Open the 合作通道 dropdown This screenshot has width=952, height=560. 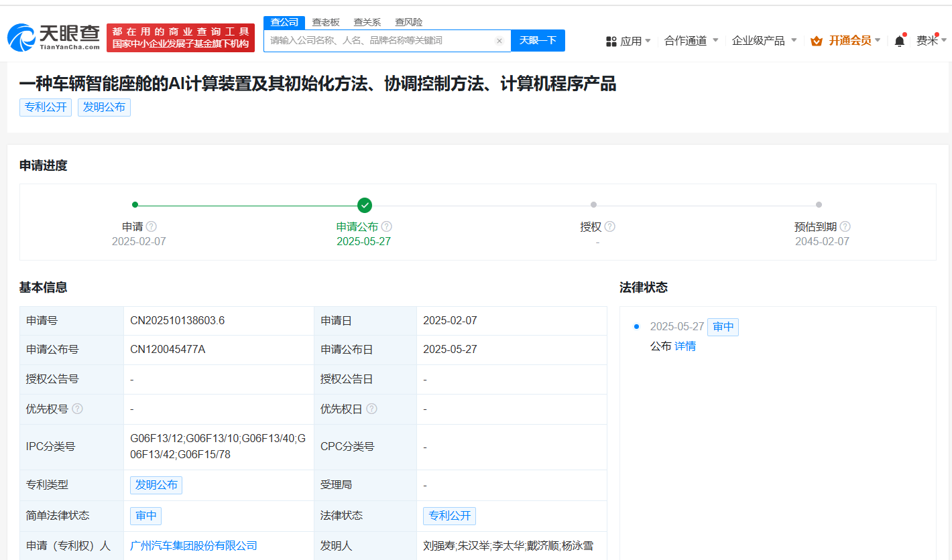click(x=691, y=41)
